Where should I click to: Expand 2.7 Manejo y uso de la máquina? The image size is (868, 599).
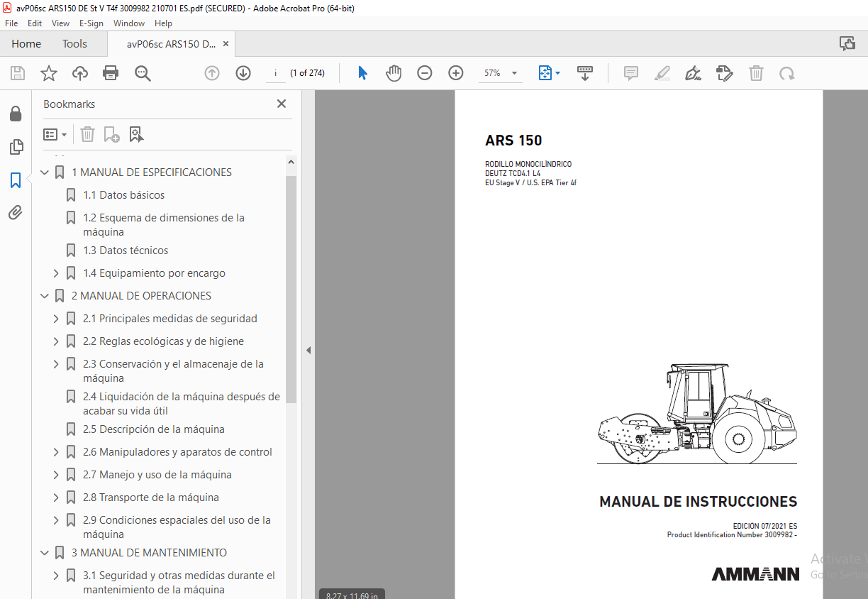tap(56, 475)
